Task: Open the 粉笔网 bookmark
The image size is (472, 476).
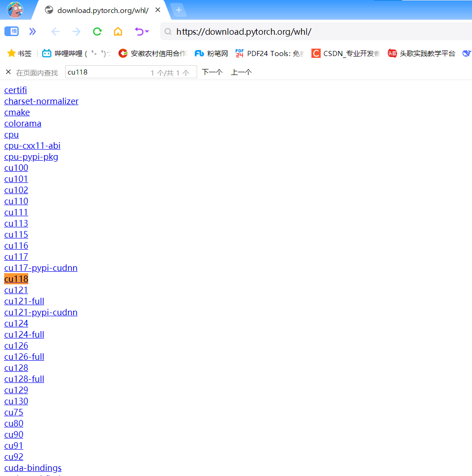Action: (211, 53)
